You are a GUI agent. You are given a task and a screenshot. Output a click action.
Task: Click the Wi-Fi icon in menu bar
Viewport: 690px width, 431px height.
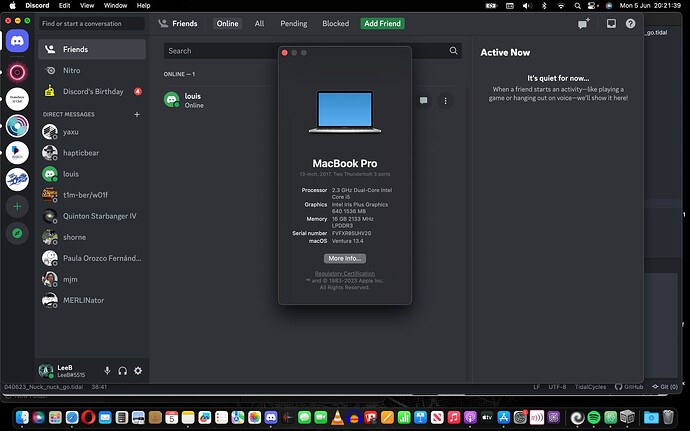[x=561, y=6]
